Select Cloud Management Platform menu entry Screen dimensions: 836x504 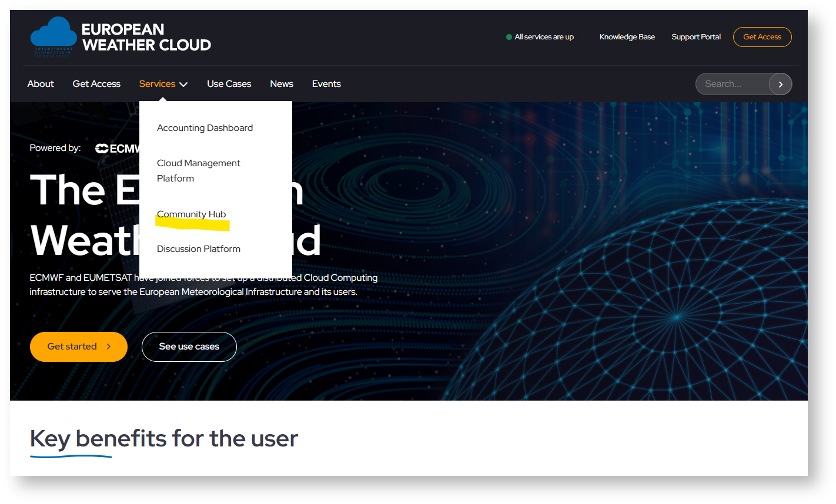pos(199,170)
